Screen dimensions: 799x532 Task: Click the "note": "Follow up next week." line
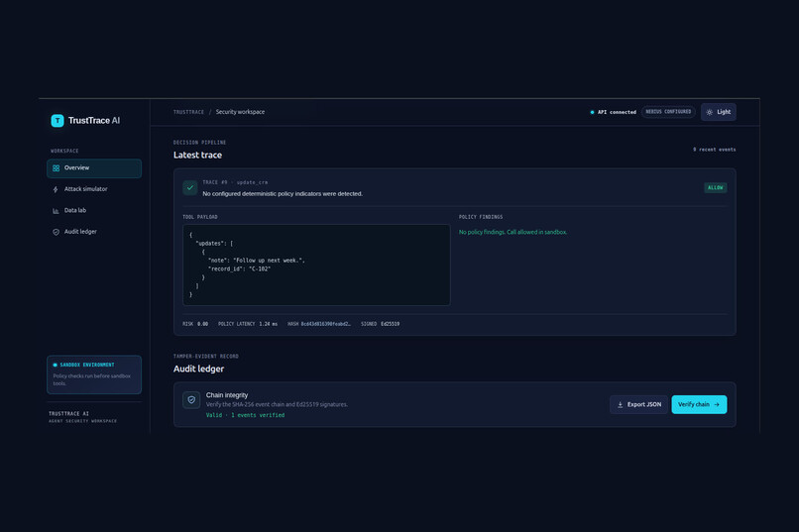[x=257, y=261]
